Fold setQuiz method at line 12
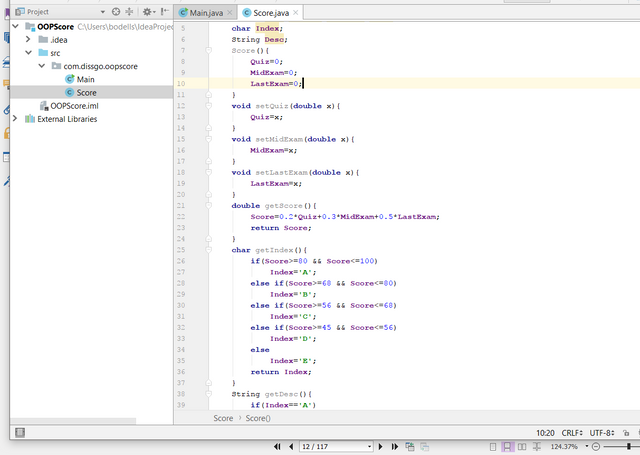This screenshot has width=640, height=455. pos(209,106)
